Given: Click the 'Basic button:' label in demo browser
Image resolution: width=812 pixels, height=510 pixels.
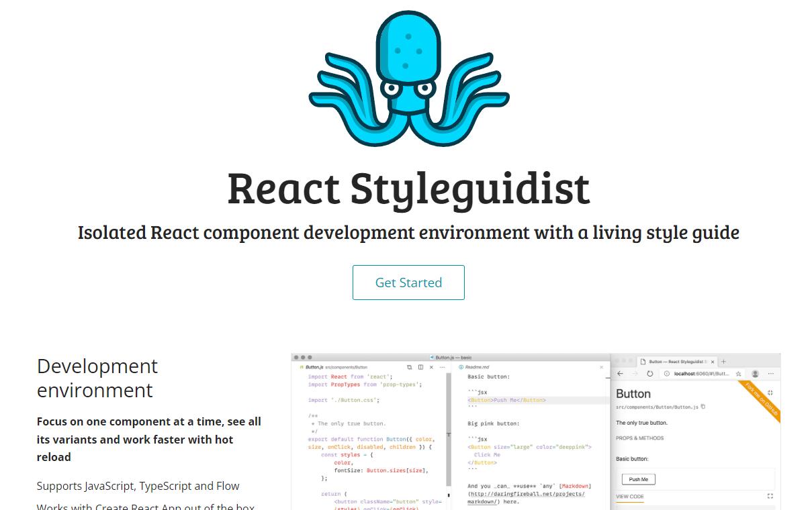Looking at the screenshot, I should coord(633,459).
